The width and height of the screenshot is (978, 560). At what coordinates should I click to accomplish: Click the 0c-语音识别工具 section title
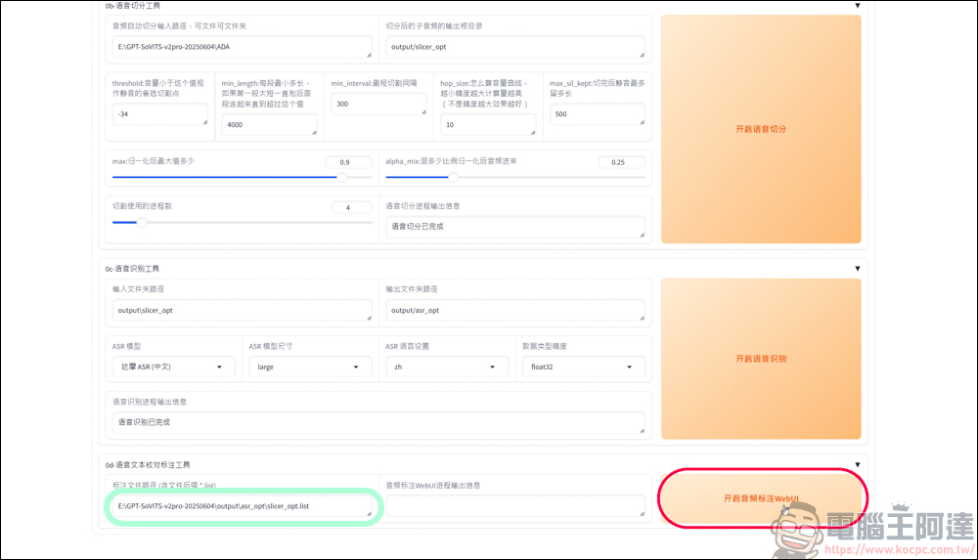pos(132,269)
